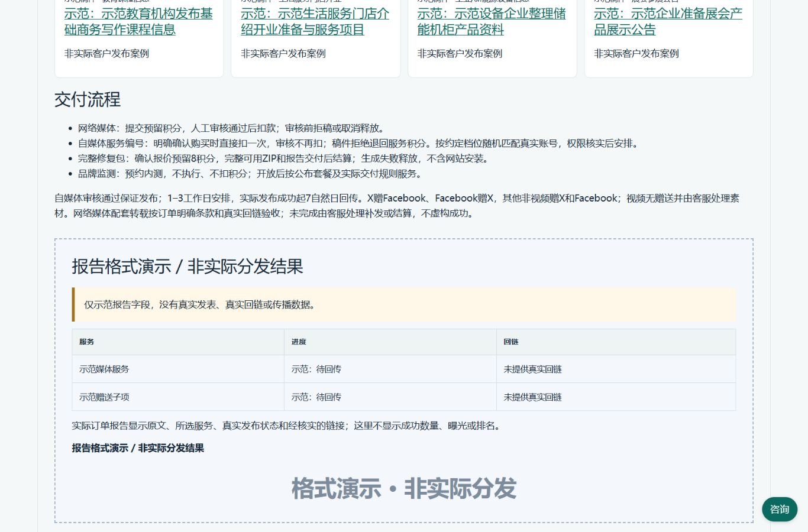Select the 交付流程 heading

pyautogui.click(x=88, y=99)
